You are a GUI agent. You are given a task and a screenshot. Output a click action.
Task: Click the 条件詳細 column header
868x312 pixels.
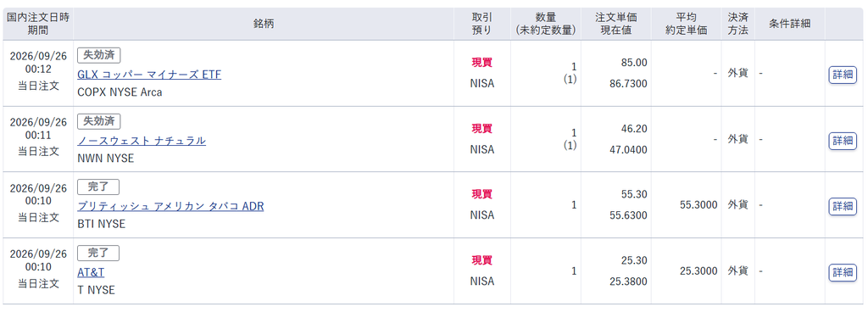tap(790, 24)
